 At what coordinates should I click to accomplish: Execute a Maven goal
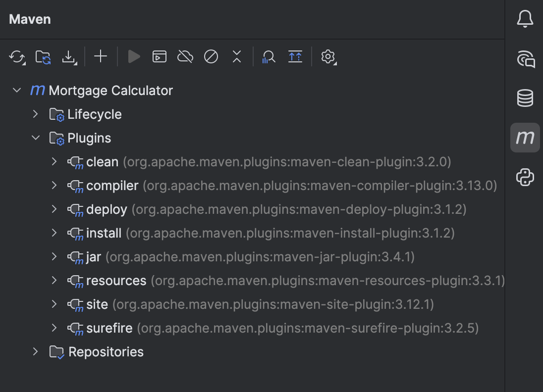pos(159,56)
